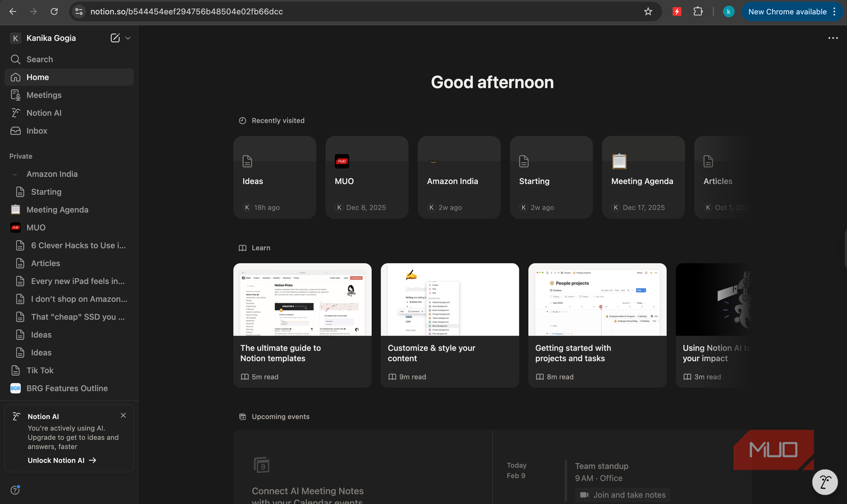Click the Join and take notes button
The image size is (847, 504).
point(622,495)
